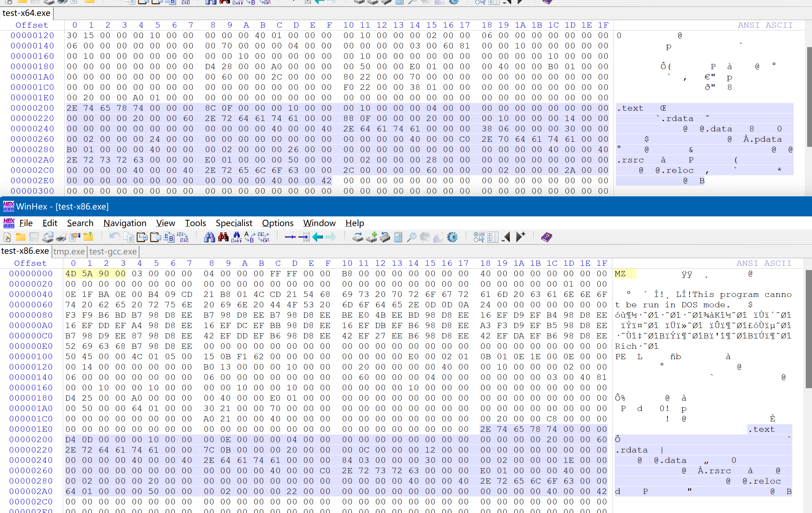The image size is (812, 513).
Task: Click ANSI ASCII header in test-x86 window
Action: point(764,263)
